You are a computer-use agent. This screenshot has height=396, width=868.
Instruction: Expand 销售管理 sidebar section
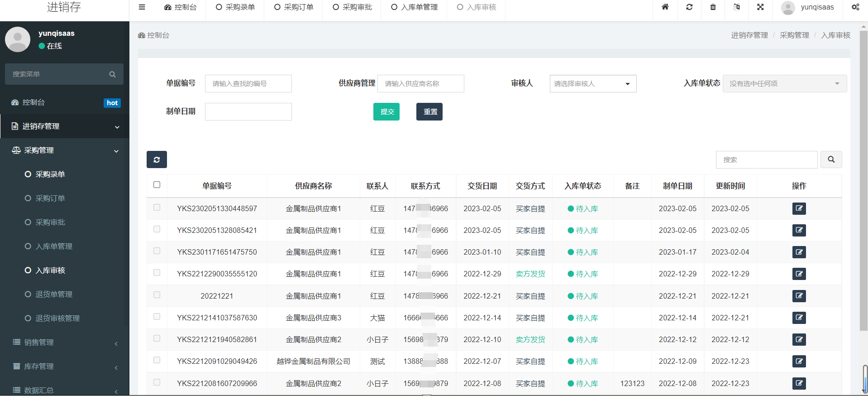pos(65,342)
